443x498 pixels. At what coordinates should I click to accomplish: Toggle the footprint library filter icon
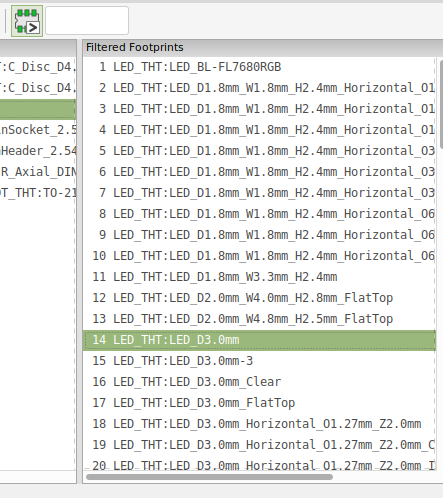[x=27, y=21]
